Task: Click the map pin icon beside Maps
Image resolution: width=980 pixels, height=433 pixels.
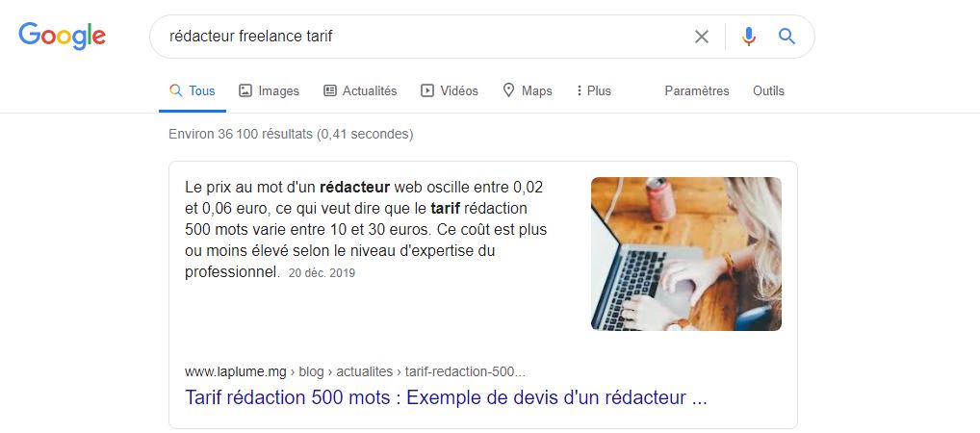Action: (508, 90)
